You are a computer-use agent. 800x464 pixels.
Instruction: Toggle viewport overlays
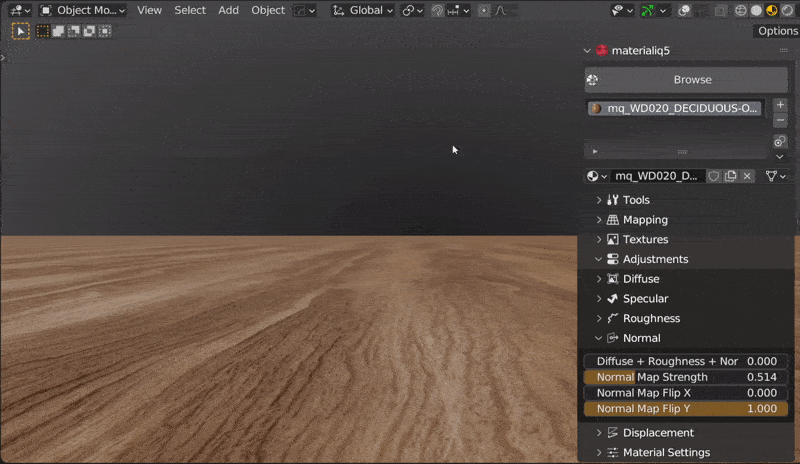point(684,10)
